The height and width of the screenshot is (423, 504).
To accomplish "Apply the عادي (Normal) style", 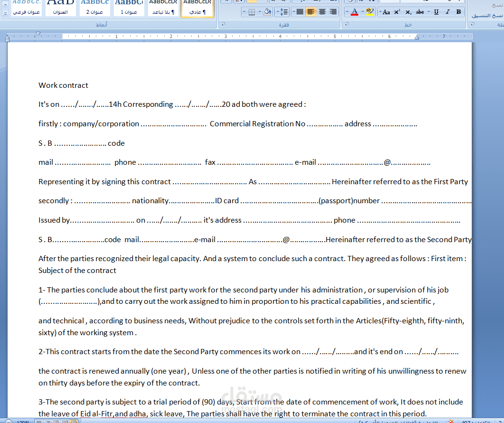I will point(197,9).
